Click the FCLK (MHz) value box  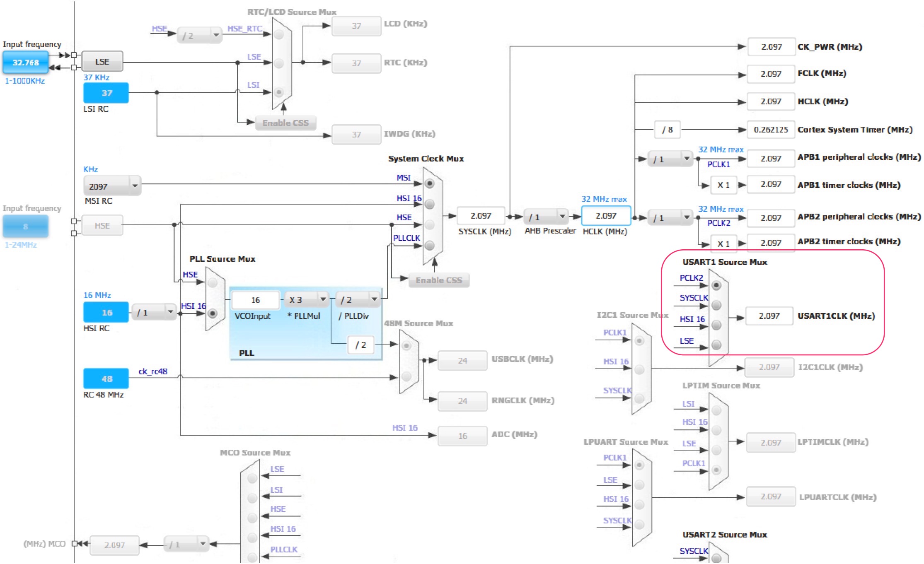pyautogui.click(x=771, y=74)
